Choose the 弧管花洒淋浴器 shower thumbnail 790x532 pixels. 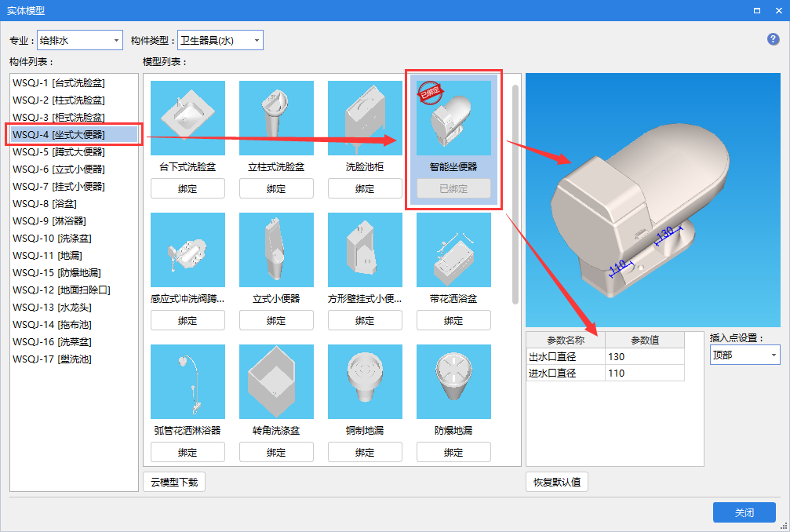pos(187,381)
